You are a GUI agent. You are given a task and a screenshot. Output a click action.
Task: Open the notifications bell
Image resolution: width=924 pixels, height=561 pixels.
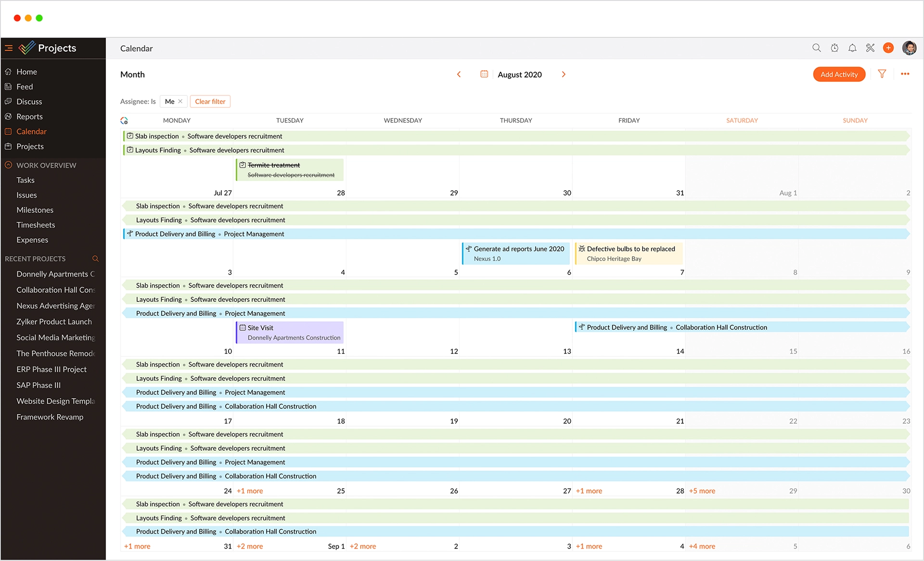pos(852,48)
